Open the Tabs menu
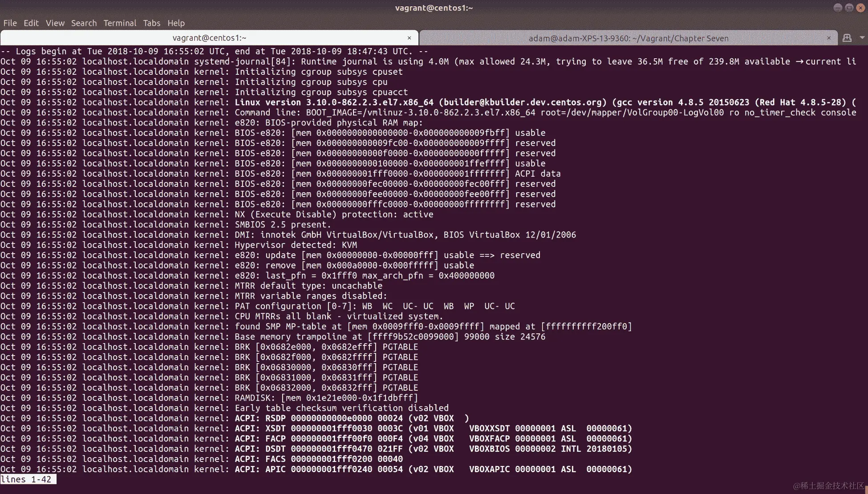The height and width of the screenshot is (494, 868). coord(151,23)
